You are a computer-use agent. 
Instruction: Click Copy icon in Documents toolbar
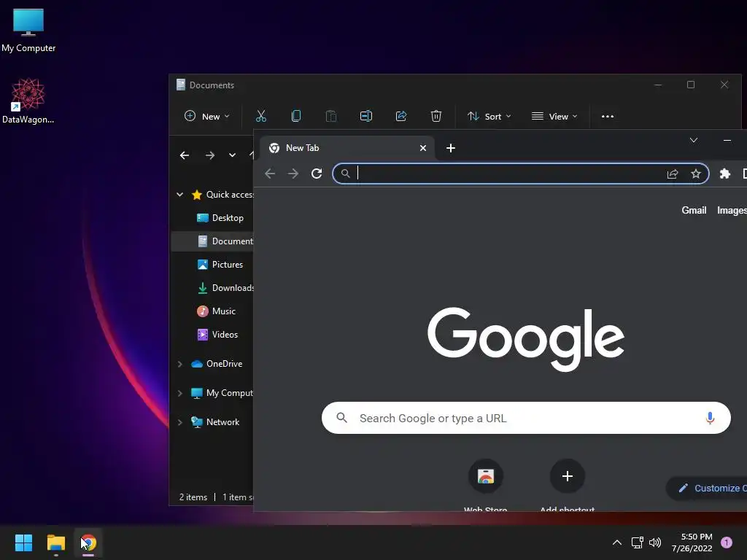[x=296, y=116]
